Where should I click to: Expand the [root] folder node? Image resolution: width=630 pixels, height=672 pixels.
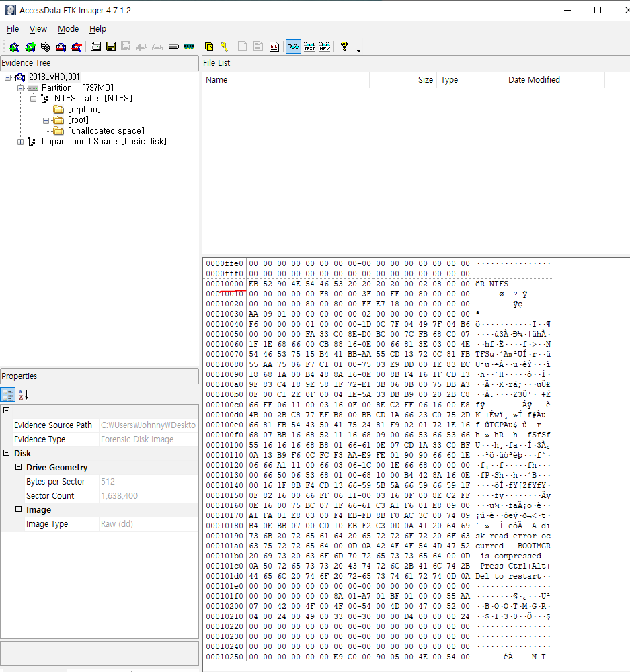point(46,120)
